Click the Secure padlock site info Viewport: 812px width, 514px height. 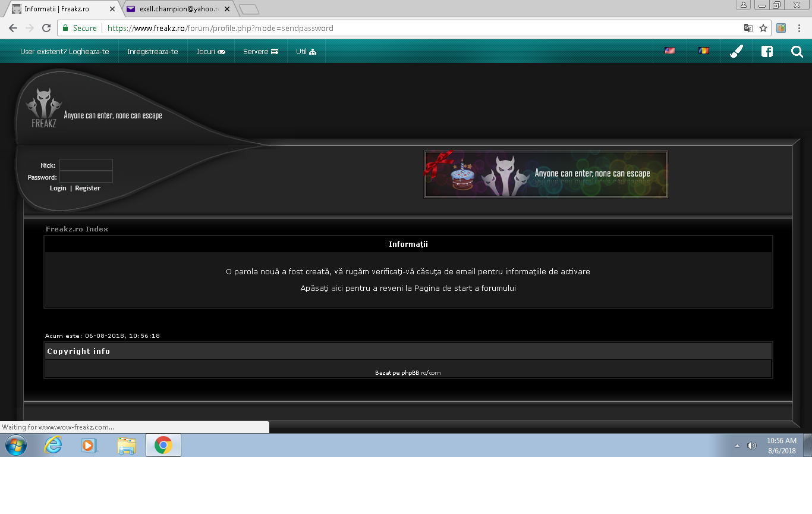[80, 28]
